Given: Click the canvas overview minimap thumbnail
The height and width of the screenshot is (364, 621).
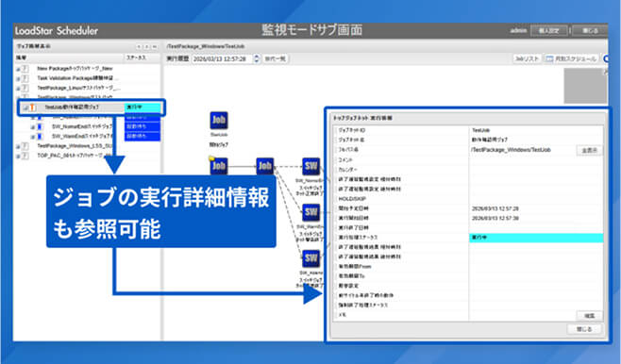Looking at the screenshot, I should tap(585, 86).
